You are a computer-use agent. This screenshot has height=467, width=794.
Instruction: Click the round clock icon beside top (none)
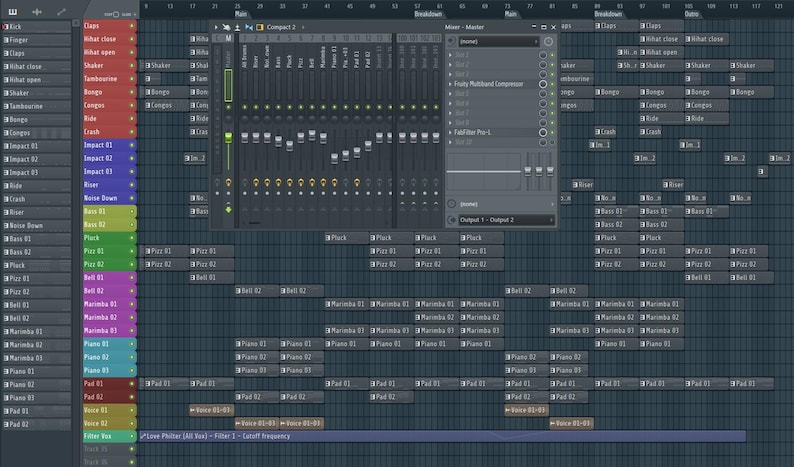(x=548, y=42)
